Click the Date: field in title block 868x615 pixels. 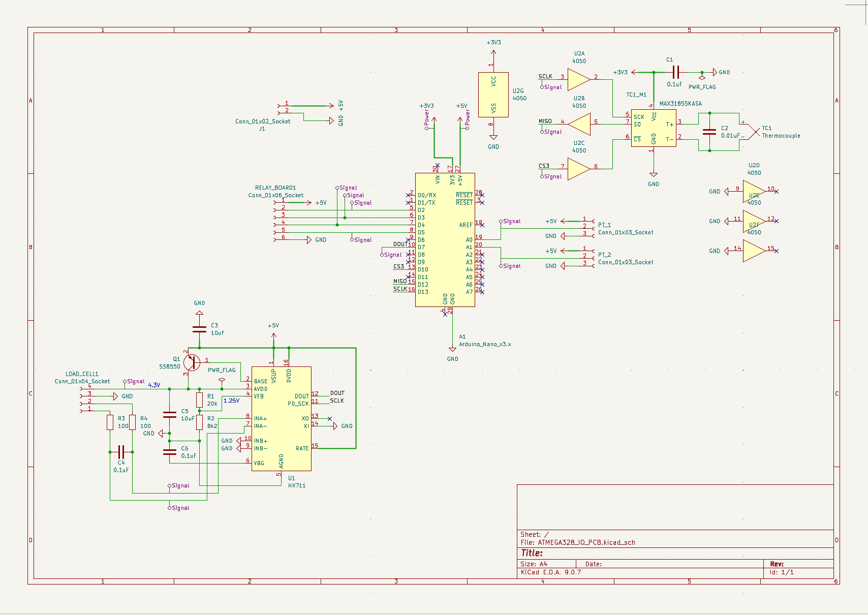pos(594,564)
